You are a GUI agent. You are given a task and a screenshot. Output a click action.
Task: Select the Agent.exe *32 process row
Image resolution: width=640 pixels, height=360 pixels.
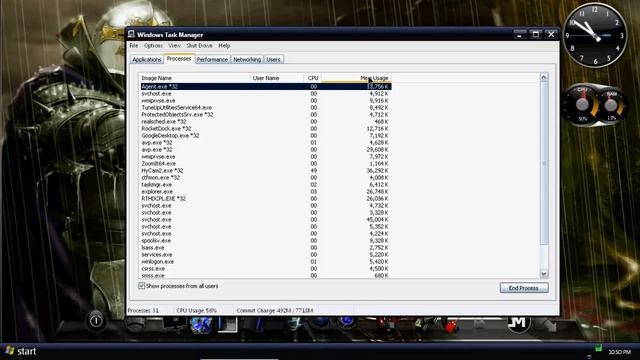[266, 87]
